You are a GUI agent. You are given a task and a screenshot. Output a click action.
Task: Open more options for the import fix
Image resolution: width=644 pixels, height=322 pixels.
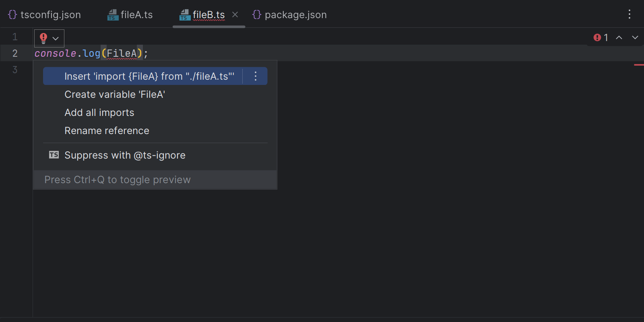[x=256, y=76]
